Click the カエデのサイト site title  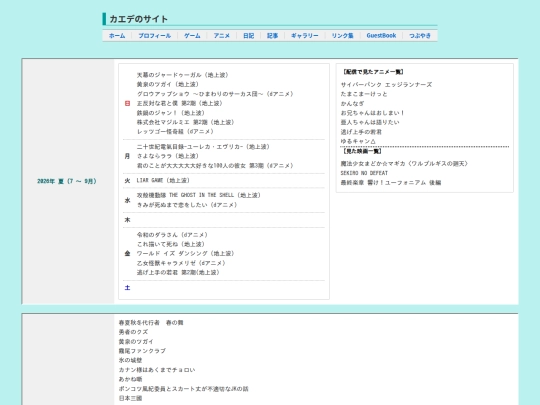tap(138, 19)
